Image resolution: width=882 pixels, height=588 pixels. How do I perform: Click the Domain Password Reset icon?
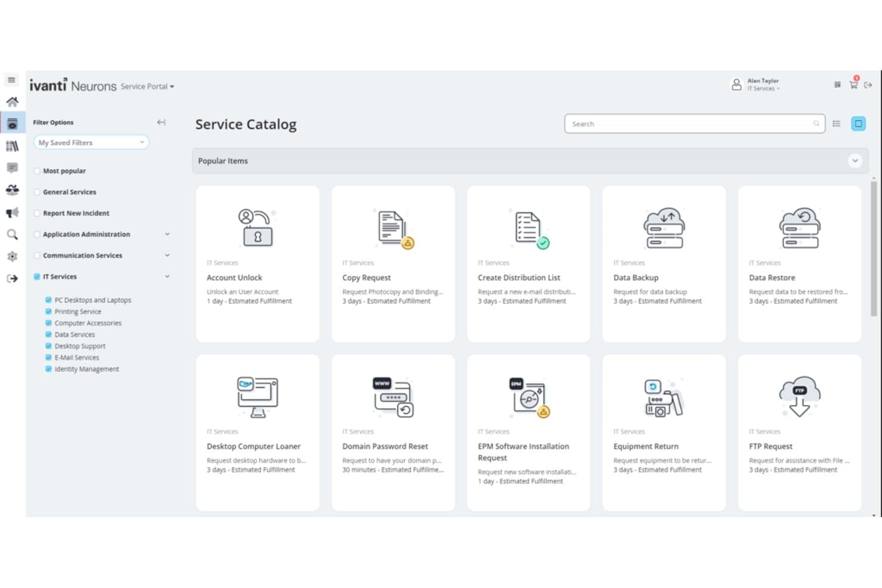[x=393, y=397]
